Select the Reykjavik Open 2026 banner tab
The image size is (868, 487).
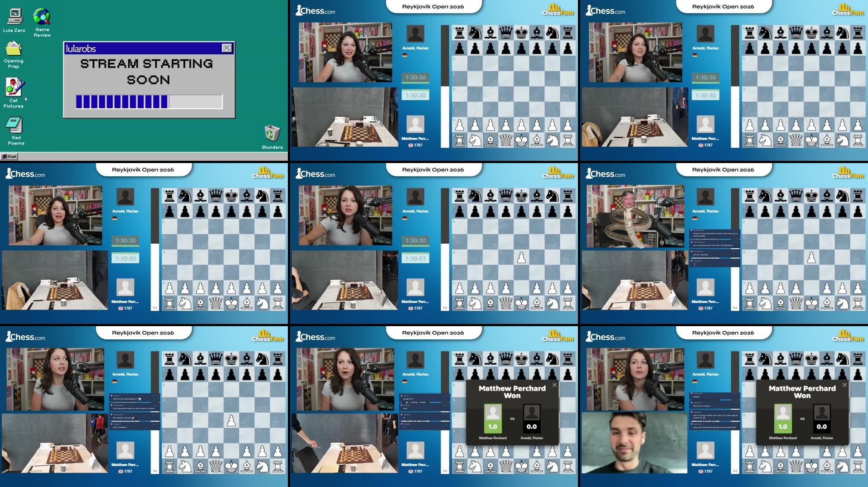[x=433, y=6]
